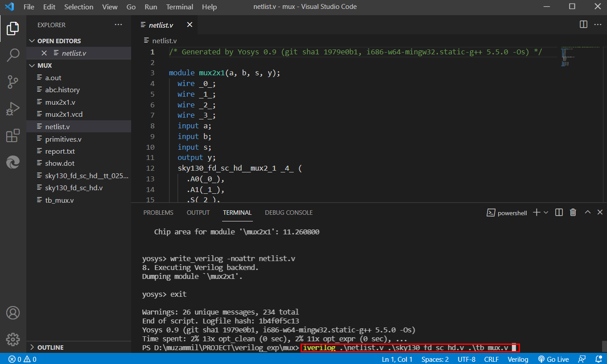This screenshot has height=364, width=607.
Task: Close the netlist.v editor tab
Action: [190, 25]
